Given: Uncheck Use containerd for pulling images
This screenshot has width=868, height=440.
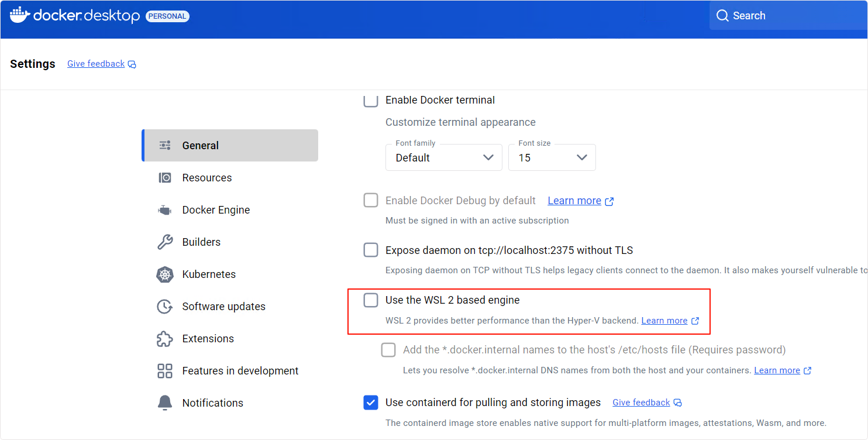Looking at the screenshot, I should [x=371, y=403].
